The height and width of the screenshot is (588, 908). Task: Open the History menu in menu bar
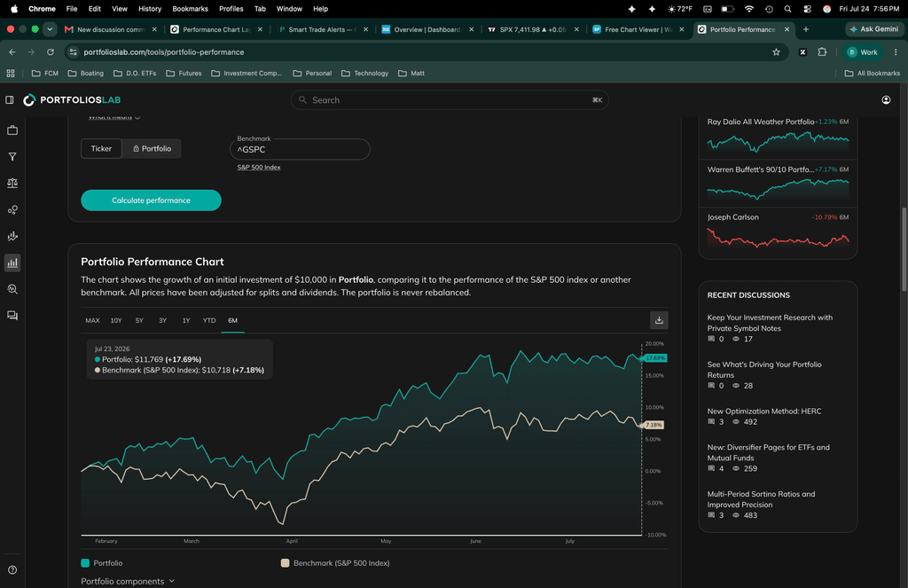(x=150, y=9)
